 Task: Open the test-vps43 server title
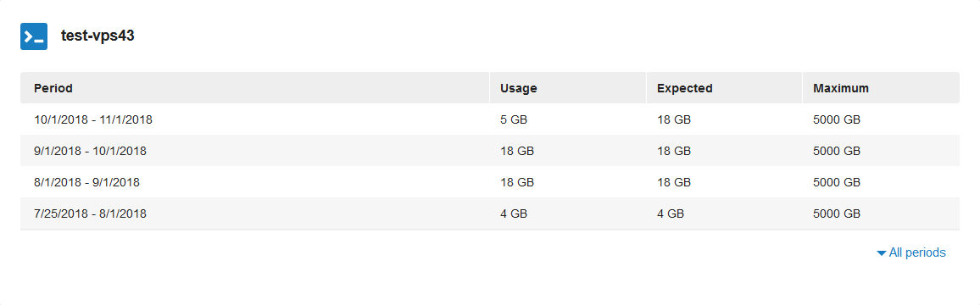pos(97,36)
